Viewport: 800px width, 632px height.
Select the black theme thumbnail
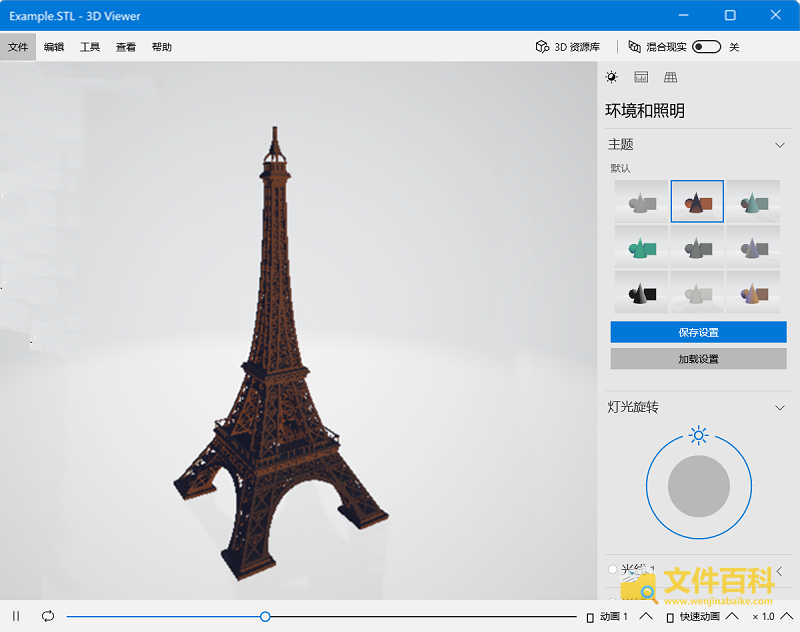pyautogui.click(x=641, y=292)
